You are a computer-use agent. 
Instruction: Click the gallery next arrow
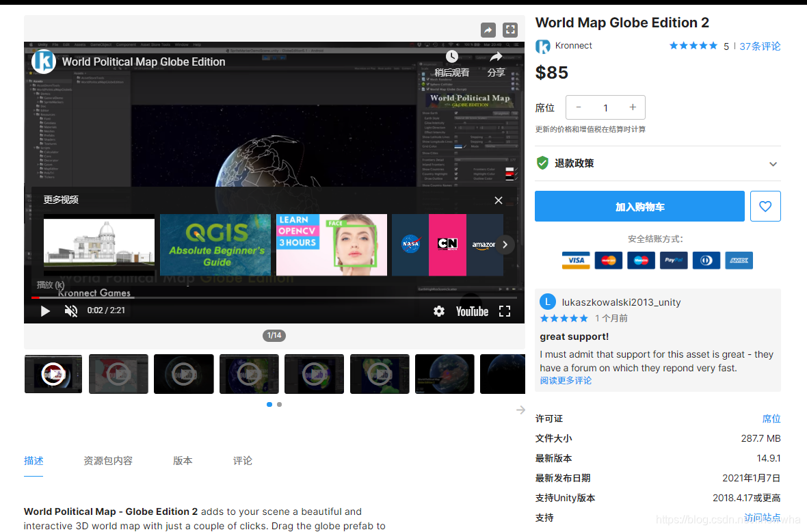pyautogui.click(x=520, y=410)
